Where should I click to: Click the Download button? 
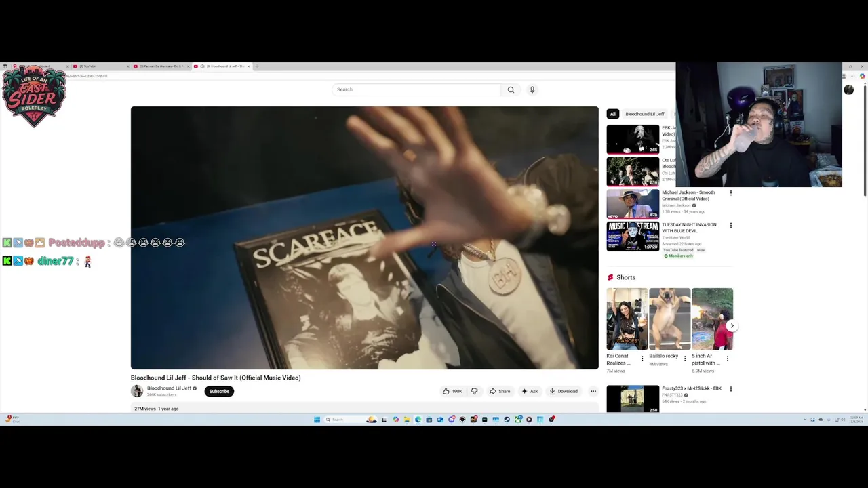pyautogui.click(x=564, y=391)
